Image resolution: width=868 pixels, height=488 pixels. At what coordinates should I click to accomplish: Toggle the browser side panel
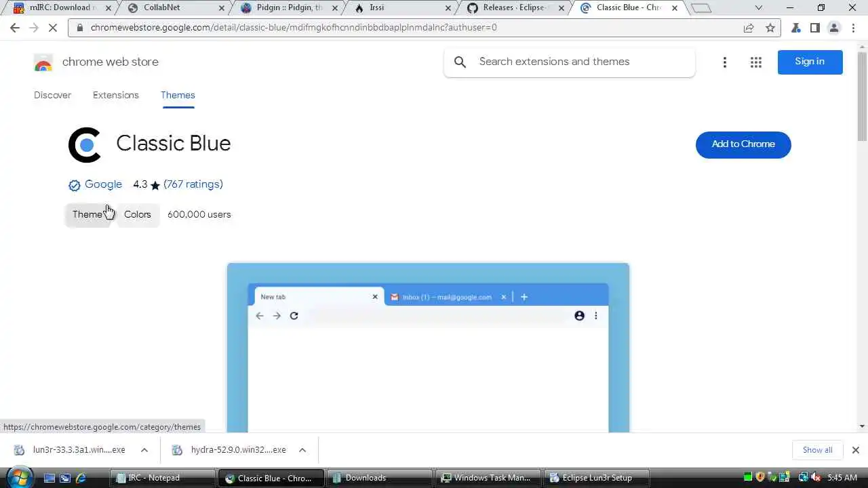pos(815,28)
